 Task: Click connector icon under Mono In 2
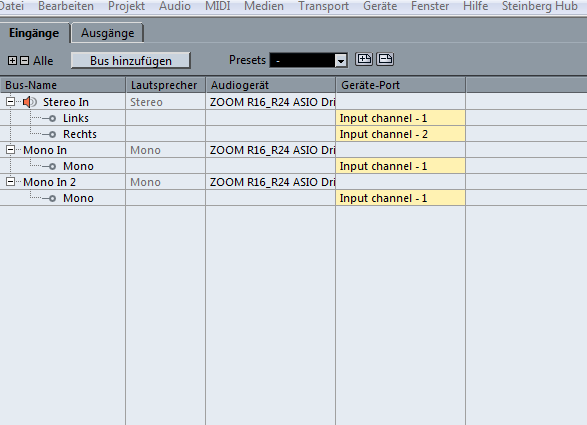click(52, 198)
